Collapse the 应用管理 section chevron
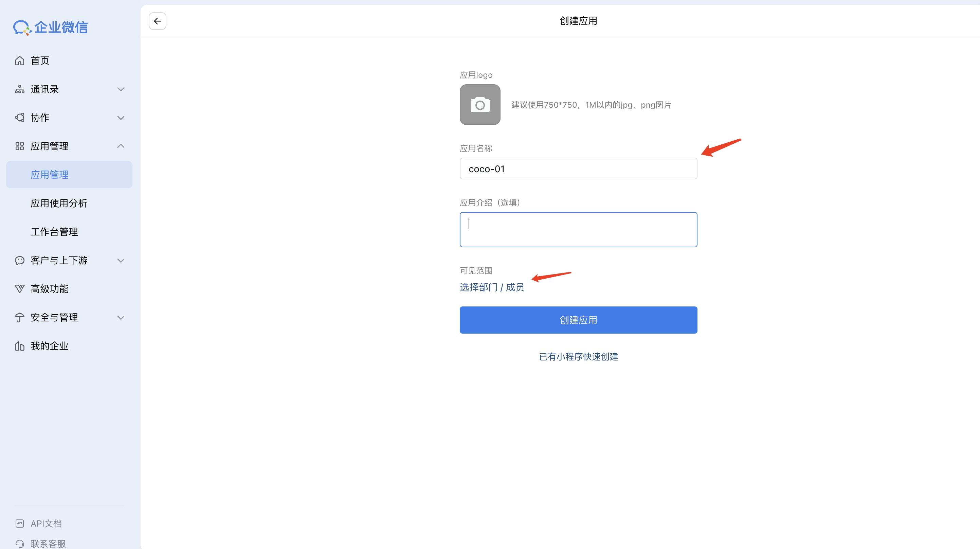Viewport: 980px width, 549px height. 121,146
